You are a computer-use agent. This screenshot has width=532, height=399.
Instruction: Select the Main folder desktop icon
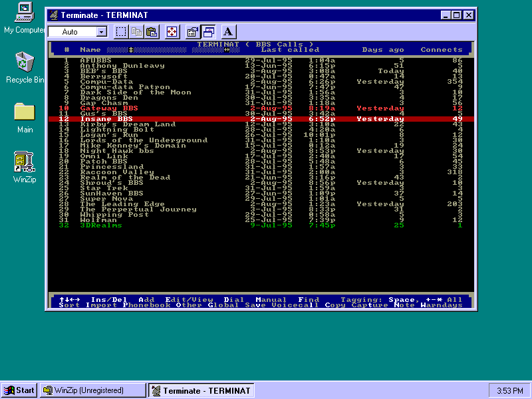tap(25, 118)
